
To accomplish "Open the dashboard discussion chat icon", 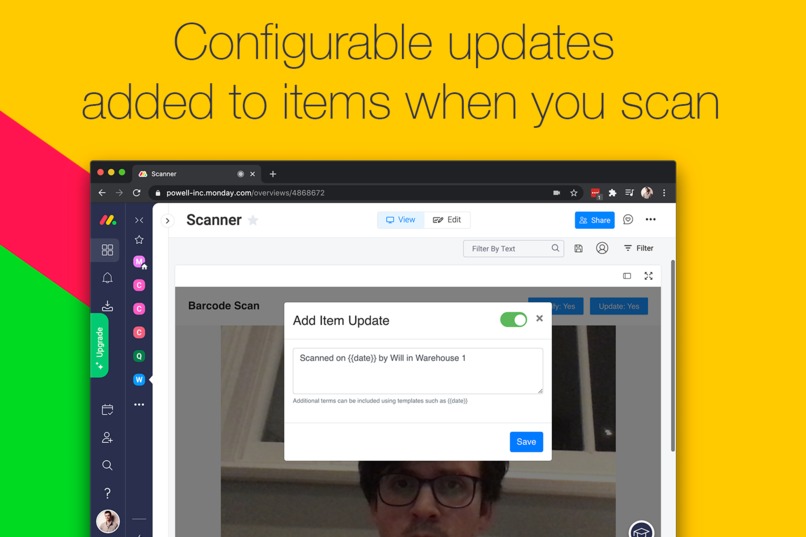I will (628, 219).
